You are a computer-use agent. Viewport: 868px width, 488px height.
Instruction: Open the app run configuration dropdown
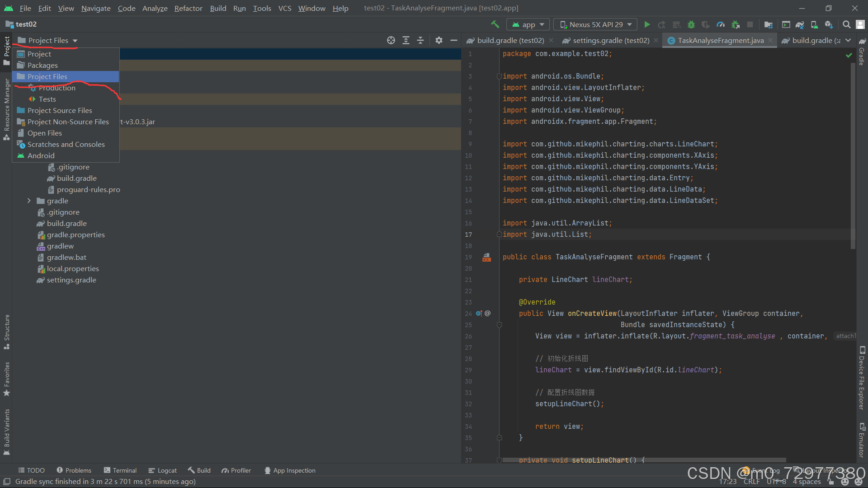click(x=528, y=24)
